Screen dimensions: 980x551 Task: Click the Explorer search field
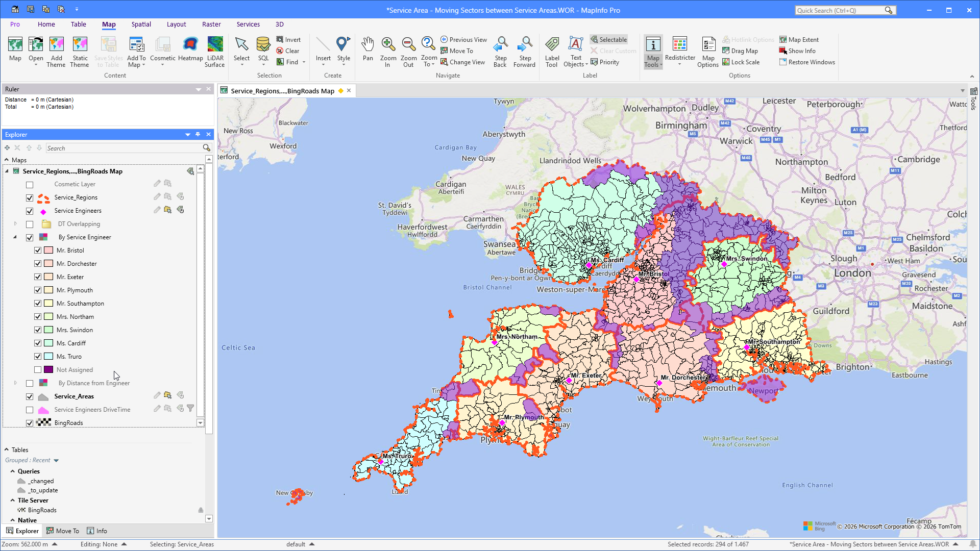[125, 148]
